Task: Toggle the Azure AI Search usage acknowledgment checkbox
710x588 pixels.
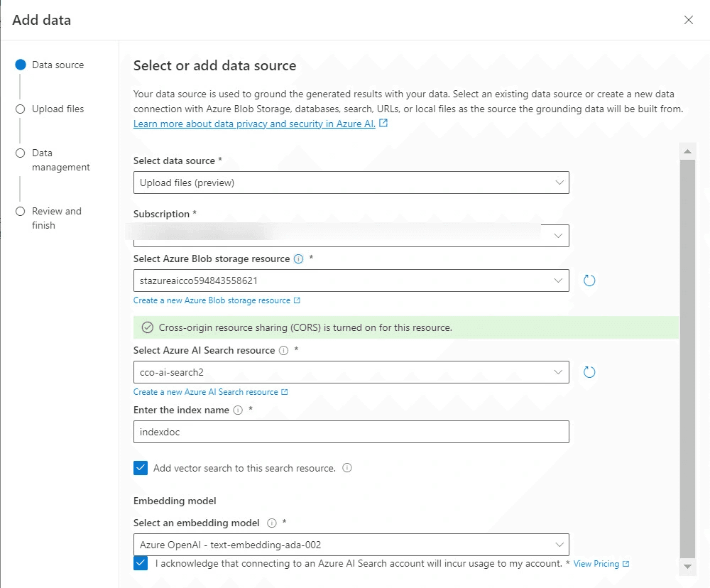Action: tap(141, 563)
